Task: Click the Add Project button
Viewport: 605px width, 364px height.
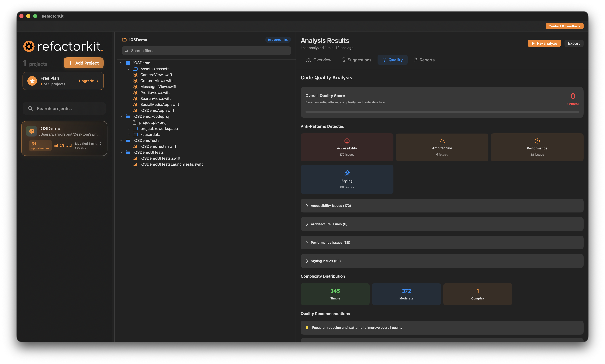Action: [x=84, y=63]
